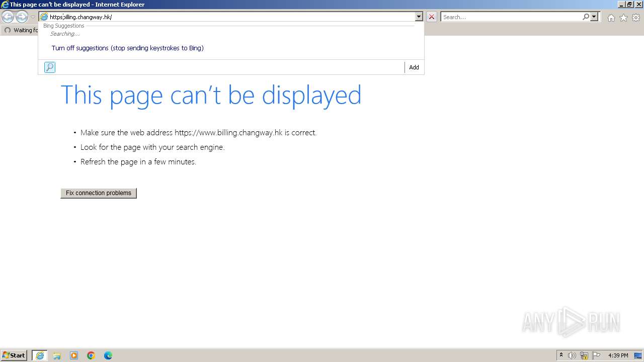Image resolution: width=644 pixels, height=362 pixels.
Task: Click Show desktop button at taskbar end
Action: 638,355
